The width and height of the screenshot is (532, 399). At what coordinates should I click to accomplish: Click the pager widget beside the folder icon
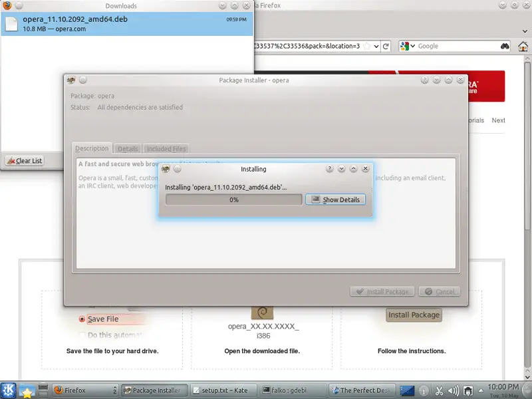(x=43, y=390)
